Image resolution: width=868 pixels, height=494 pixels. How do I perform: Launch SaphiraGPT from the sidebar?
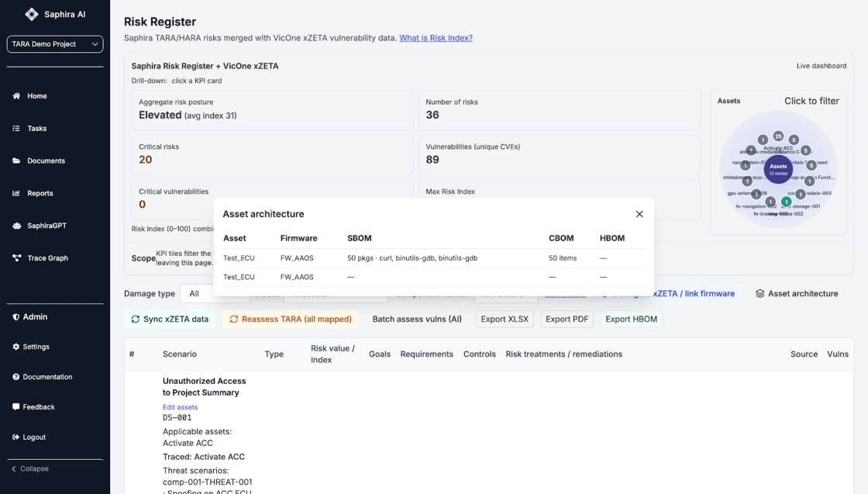coord(46,226)
